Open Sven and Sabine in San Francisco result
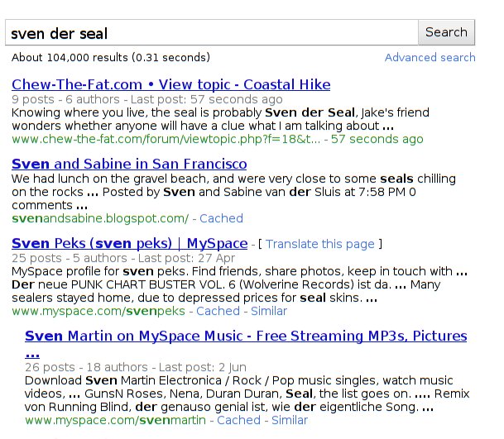Screen dimensions: 504x439 pos(129,164)
